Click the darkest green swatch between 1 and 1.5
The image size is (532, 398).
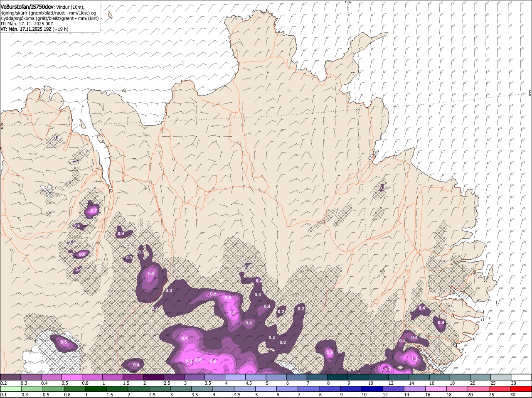[x=96, y=389]
